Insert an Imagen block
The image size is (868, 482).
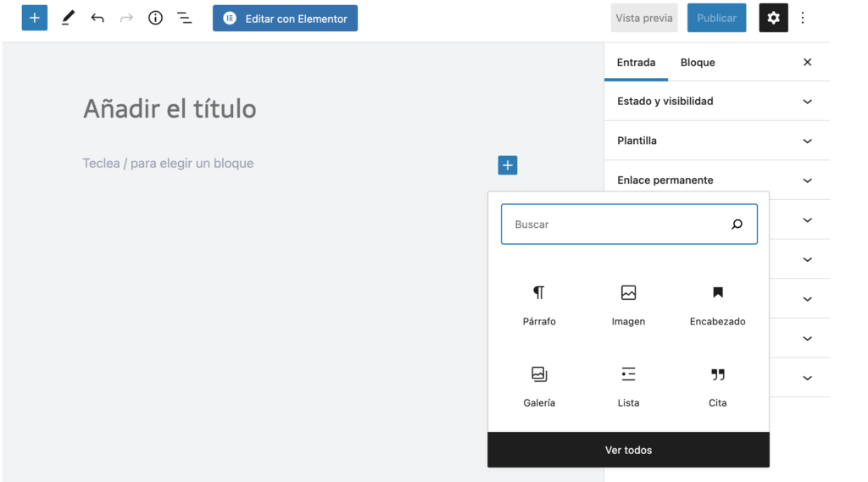coord(628,305)
